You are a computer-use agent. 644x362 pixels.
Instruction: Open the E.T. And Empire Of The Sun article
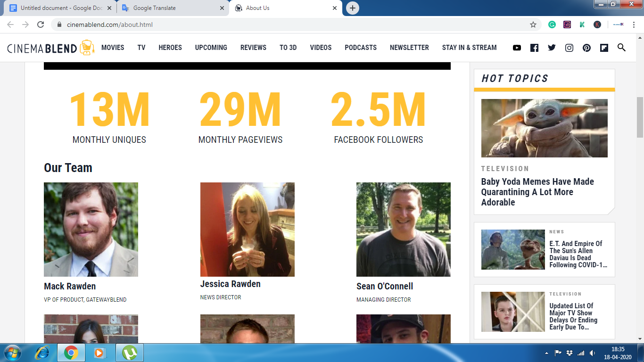coord(578,254)
